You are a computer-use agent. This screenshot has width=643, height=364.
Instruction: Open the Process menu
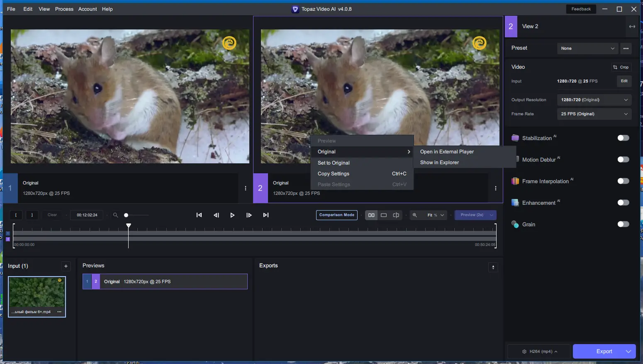64,9
